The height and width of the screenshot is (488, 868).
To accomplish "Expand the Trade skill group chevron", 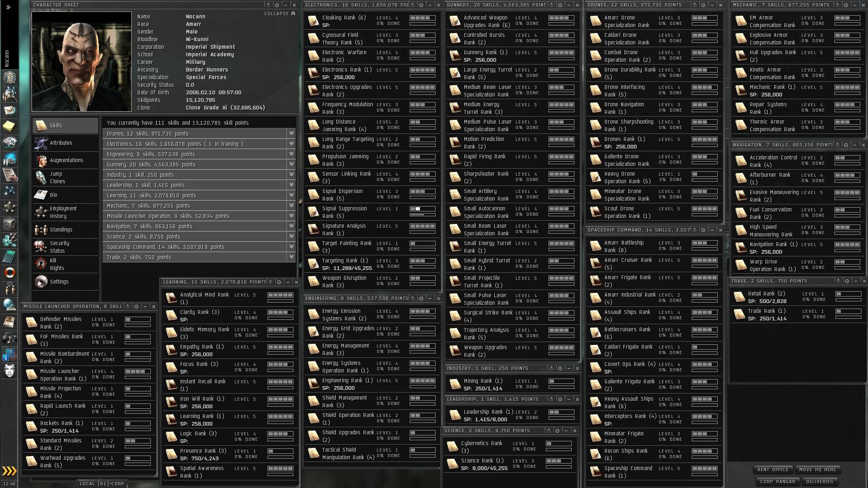I will pos(291,257).
